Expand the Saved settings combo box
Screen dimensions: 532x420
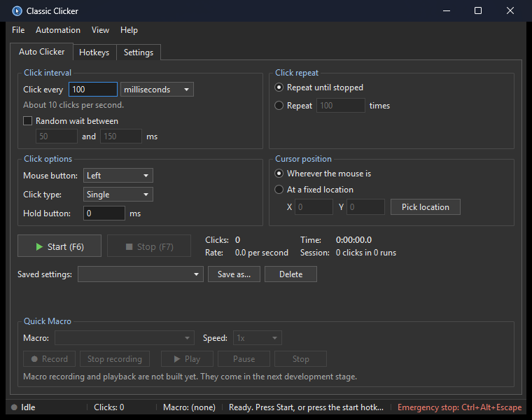(141, 274)
